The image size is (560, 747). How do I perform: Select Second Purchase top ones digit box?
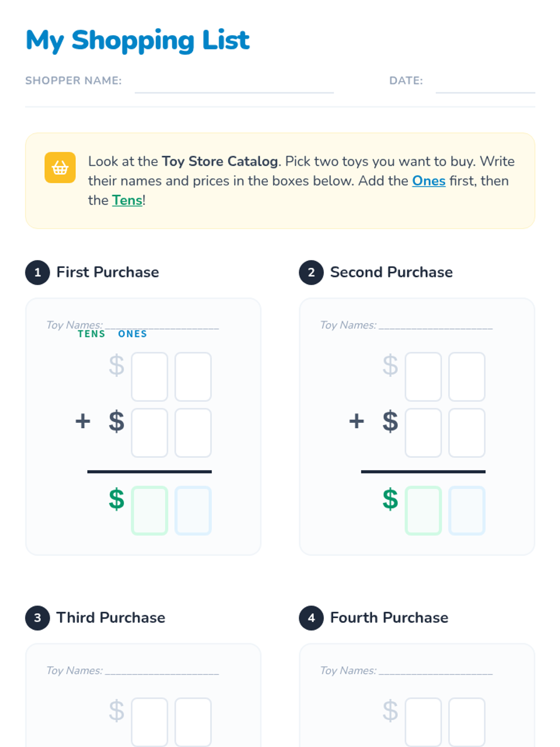pos(467,377)
